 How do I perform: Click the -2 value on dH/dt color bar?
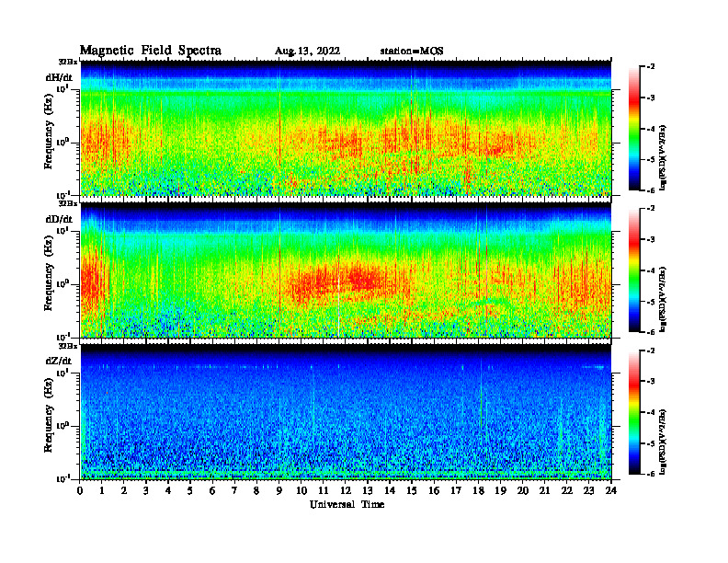point(651,67)
